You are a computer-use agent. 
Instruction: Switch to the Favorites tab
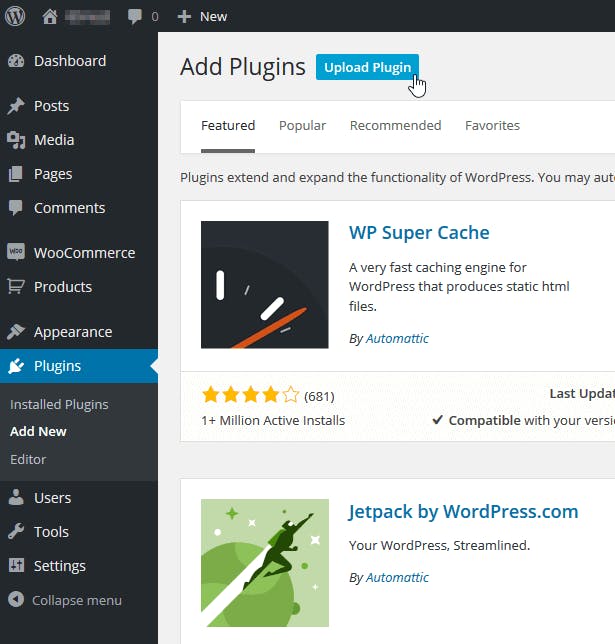click(492, 125)
